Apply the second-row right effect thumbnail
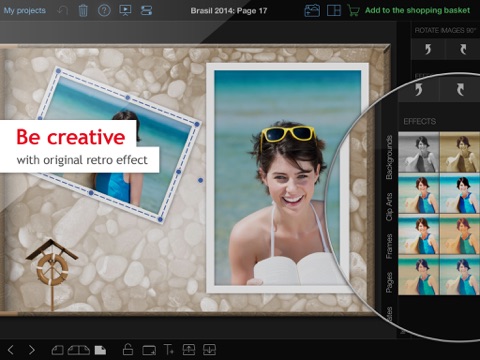This screenshot has height=360, width=480. point(460,194)
